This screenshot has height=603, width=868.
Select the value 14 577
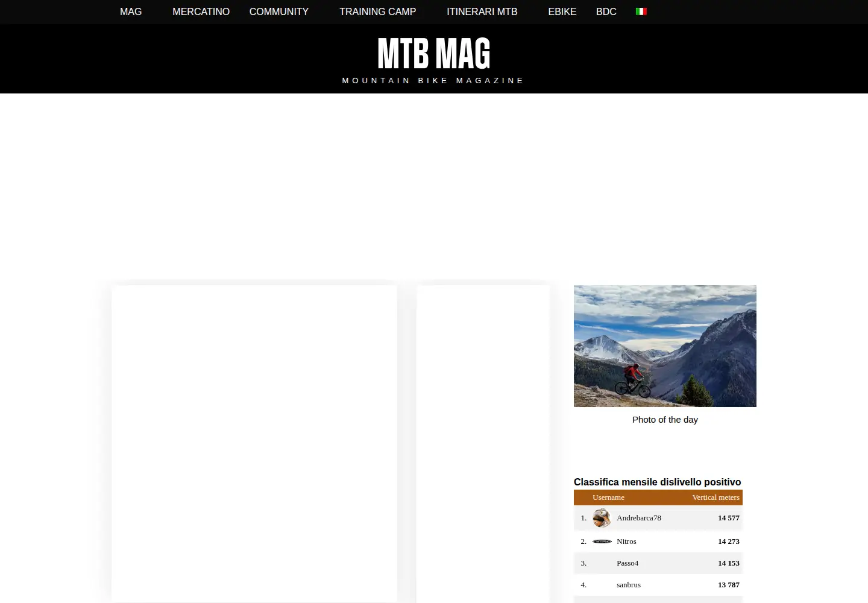coord(729,518)
